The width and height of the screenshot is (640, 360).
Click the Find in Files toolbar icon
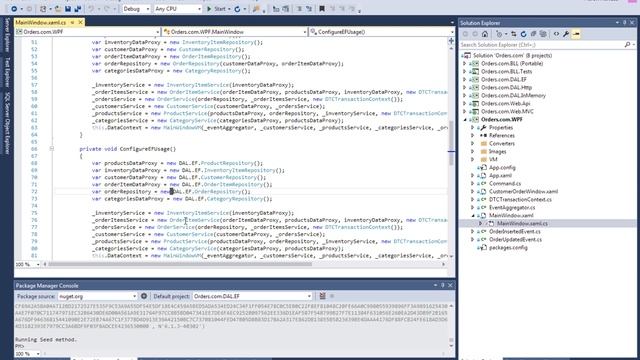point(256,9)
